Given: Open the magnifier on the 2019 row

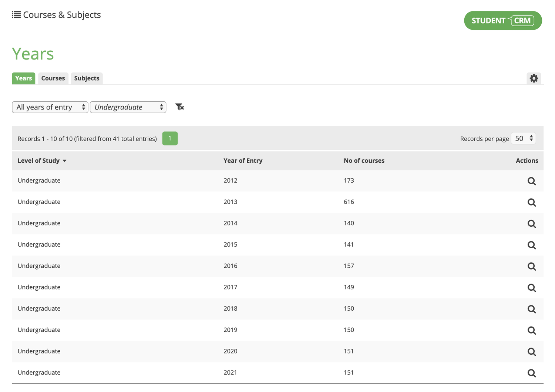Looking at the screenshot, I should tap(532, 330).
